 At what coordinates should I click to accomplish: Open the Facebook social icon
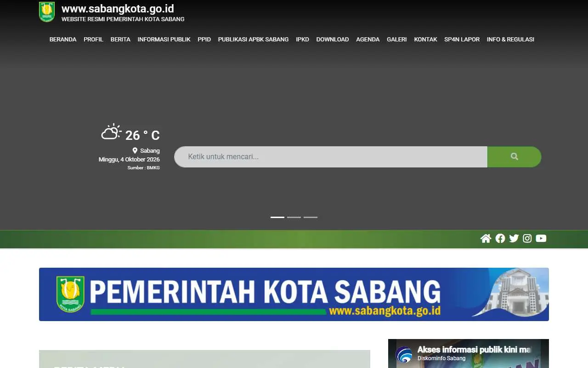[500, 238]
